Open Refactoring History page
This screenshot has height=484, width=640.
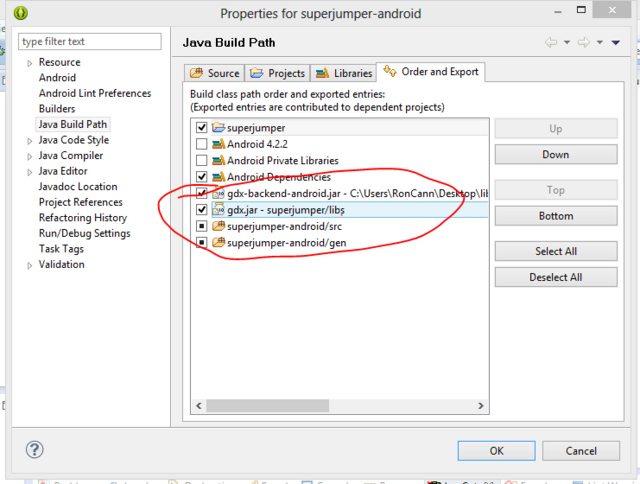coord(83,218)
